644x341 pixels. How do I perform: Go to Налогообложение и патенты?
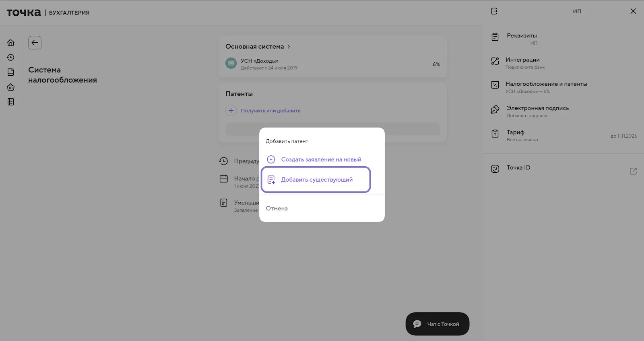tap(546, 84)
